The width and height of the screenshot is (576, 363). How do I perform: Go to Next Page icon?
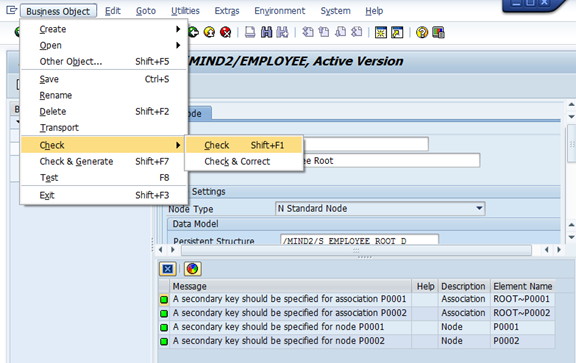(x=341, y=32)
